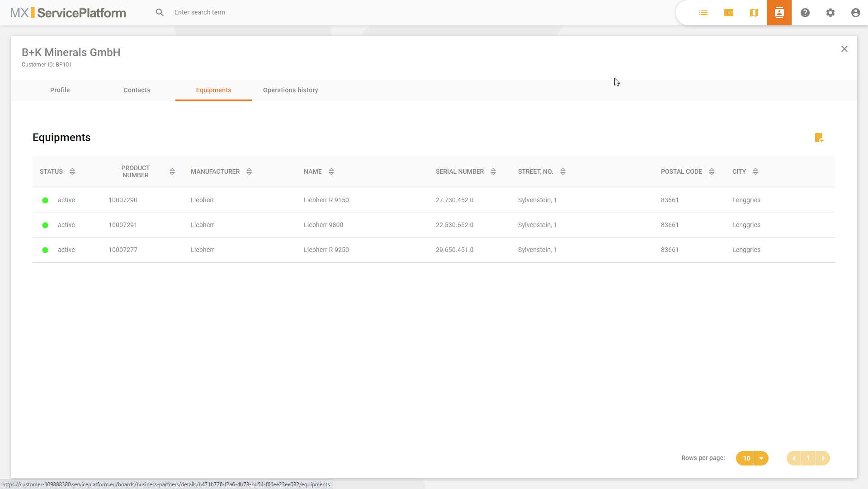
Task: Open the business partners contacts icon
Action: (779, 13)
